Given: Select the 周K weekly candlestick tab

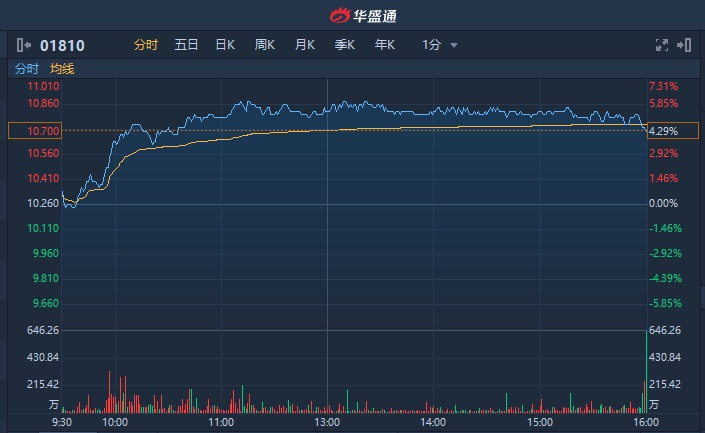Looking at the screenshot, I should (265, 45).
